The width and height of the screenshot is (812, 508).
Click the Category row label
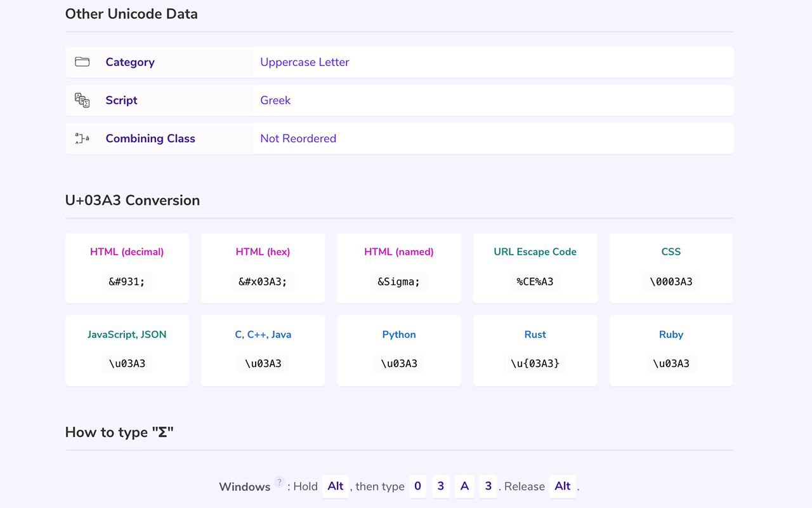[130, 62]
